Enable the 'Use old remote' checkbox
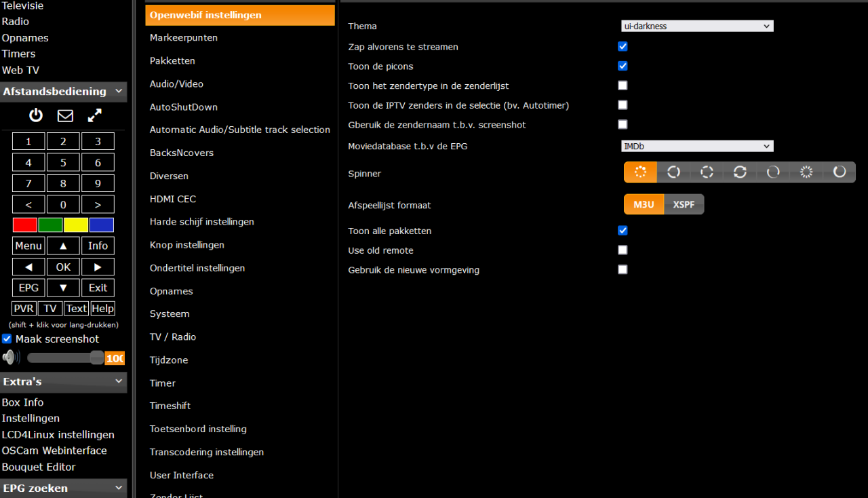The width and height of the screenshot is (868, 498). point(622,250)
